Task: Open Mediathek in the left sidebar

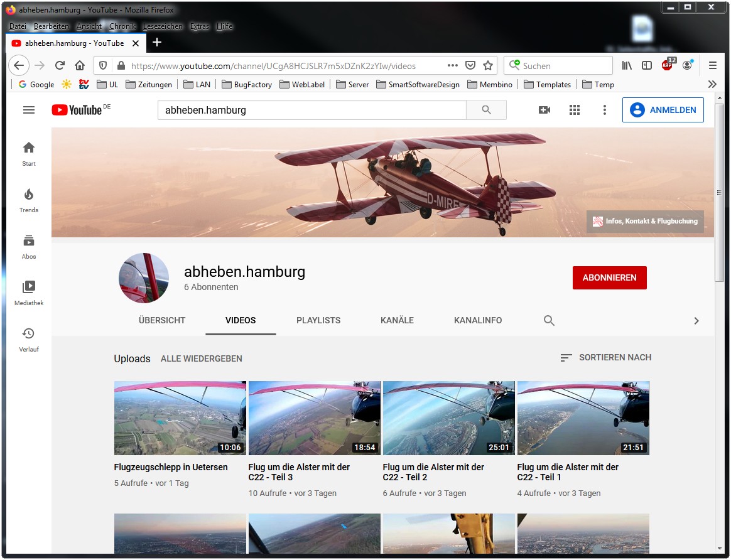Action: pyautogui.click(x=29, y=293)
